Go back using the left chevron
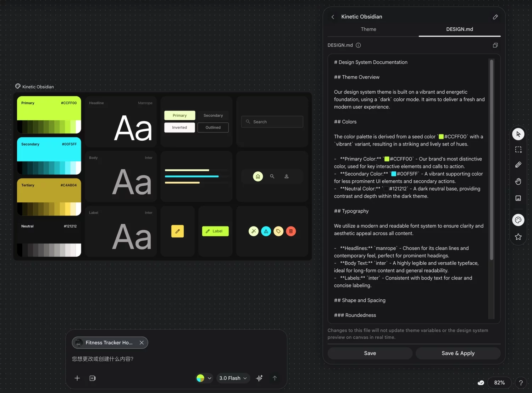This screenshot has width=532, height=393. coord(333,17)
